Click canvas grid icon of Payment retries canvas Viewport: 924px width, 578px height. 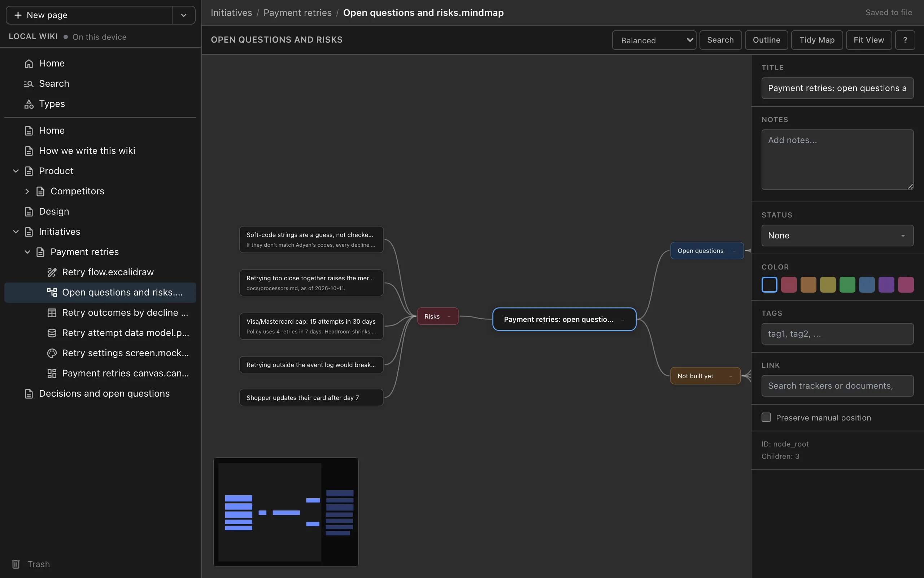(52, 374)
